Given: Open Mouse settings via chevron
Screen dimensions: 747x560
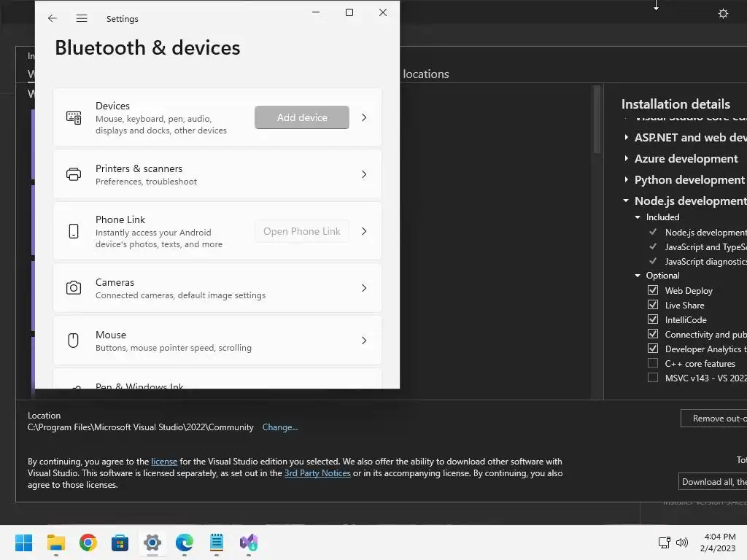Looking at the screenshot, I should [x=364, y=341].
